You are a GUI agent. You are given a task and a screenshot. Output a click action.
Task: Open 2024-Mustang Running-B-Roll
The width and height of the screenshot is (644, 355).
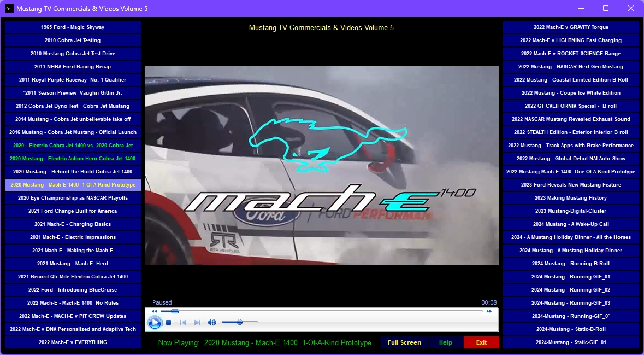coord(571,264)
